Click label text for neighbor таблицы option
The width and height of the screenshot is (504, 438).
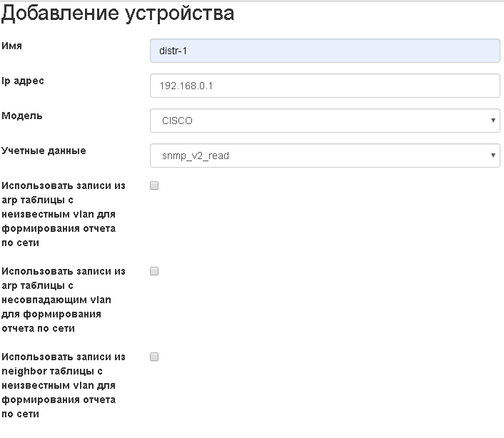tap(63, 385)
